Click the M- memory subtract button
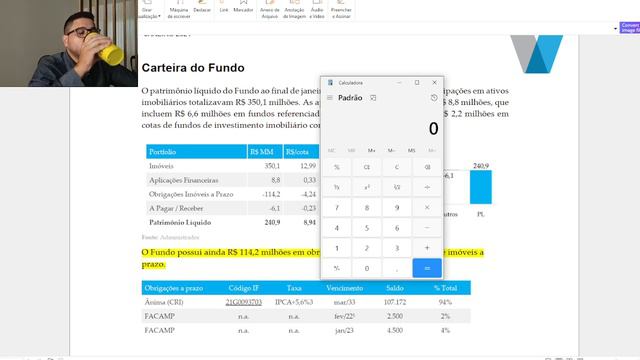This screenshot has height=360, width=640. (391, 151)
